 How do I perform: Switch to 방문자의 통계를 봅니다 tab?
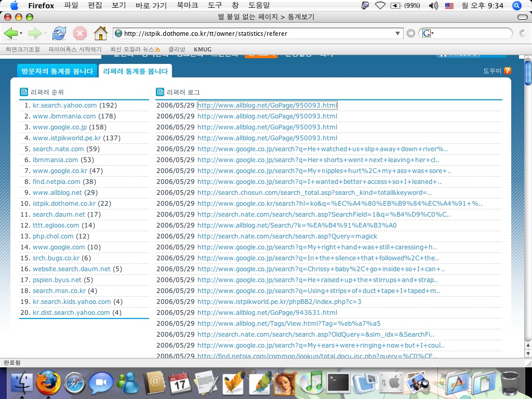[x=57, y=71]
